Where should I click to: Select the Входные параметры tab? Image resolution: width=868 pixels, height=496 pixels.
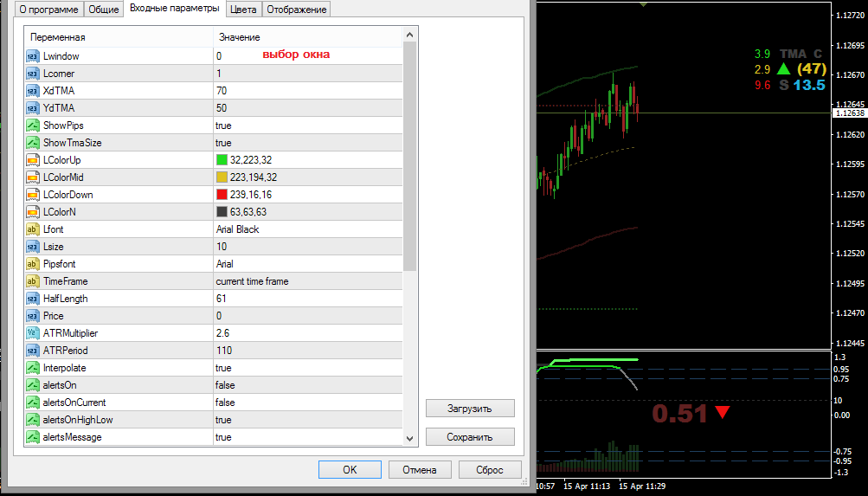(174, 9)
